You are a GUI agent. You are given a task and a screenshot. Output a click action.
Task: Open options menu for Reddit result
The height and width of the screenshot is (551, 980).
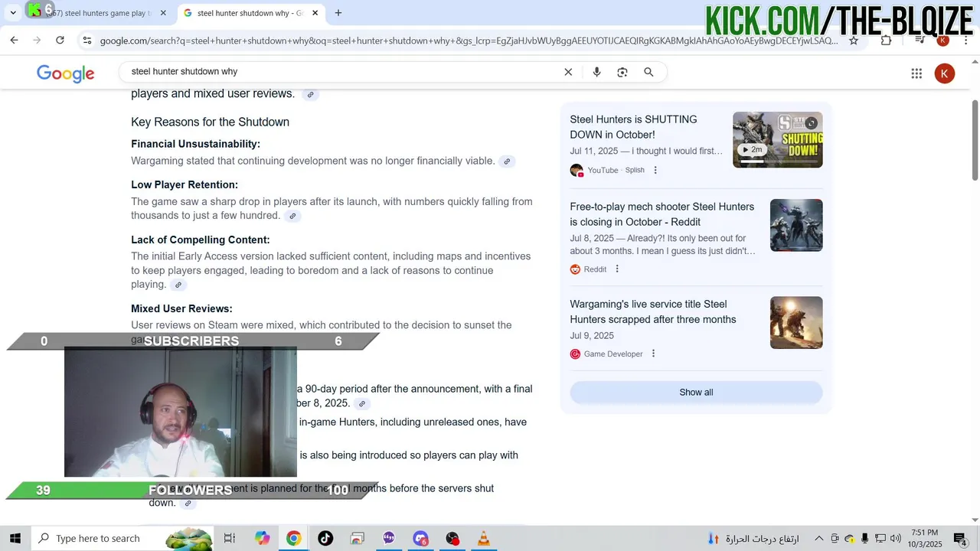pos(617,269)
